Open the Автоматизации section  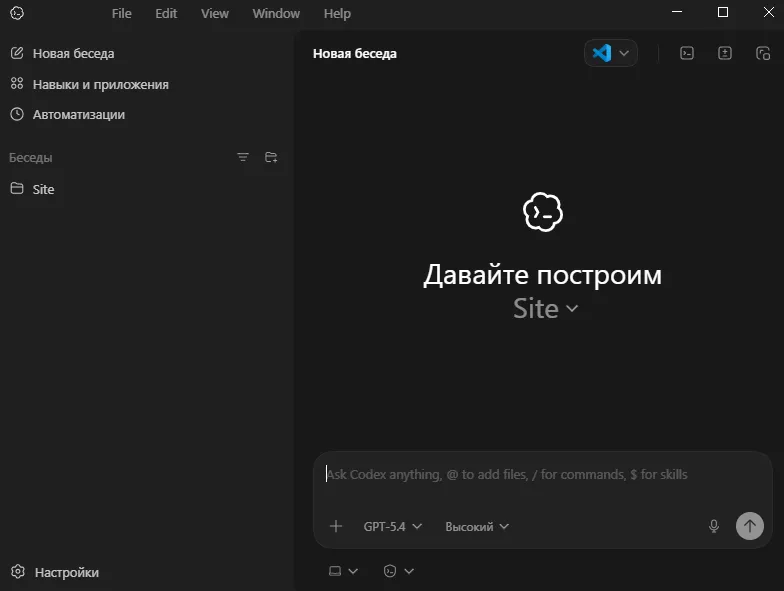[78, 114]
